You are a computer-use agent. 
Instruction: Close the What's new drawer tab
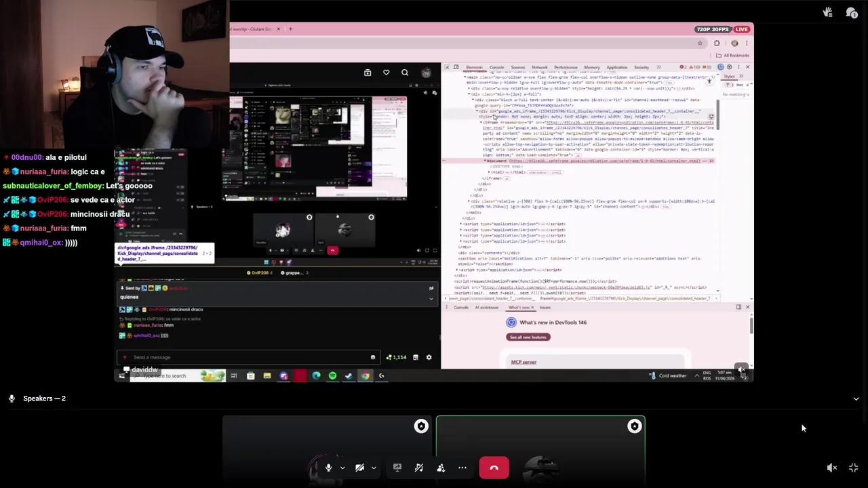coord(532,308)
